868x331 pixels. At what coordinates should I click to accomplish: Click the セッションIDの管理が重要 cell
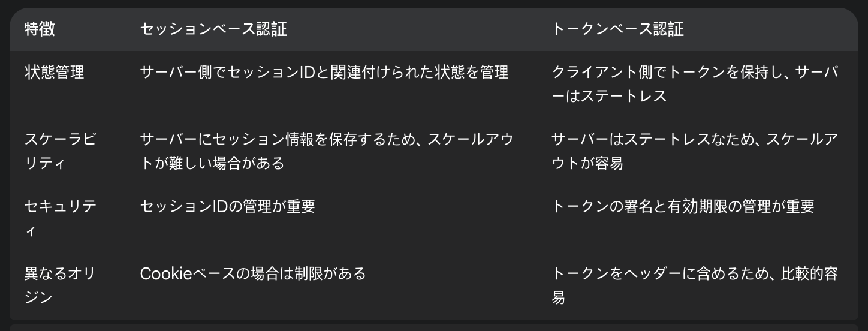pos(227,206)
